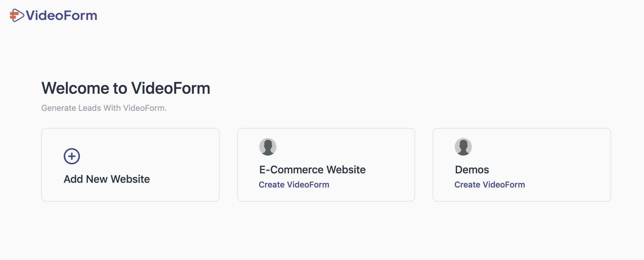This screenshot has height=260, width=644.
Task: Click Create VideoForm under Demos
Action: coord(490,185)
